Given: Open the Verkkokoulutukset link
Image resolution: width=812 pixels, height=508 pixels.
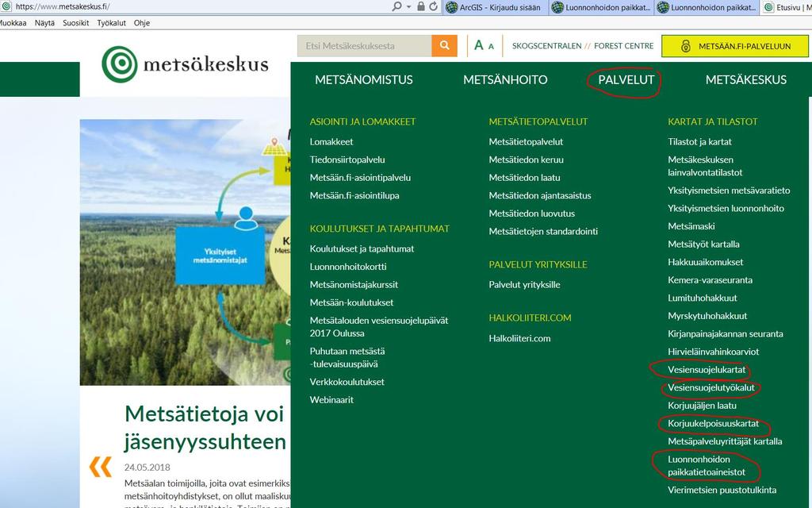Looking at the screenshot, I should click(x=347, y=382).
